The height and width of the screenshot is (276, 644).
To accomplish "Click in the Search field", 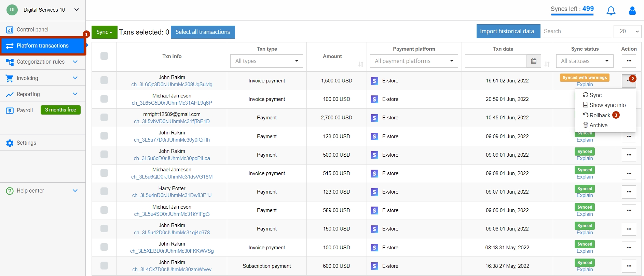I will 577,31.
